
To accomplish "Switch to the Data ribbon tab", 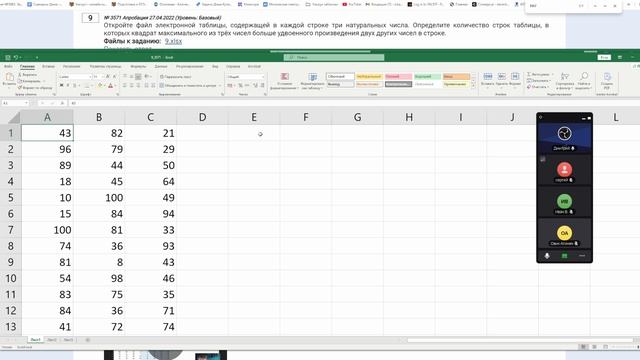I will coord(161,66).
